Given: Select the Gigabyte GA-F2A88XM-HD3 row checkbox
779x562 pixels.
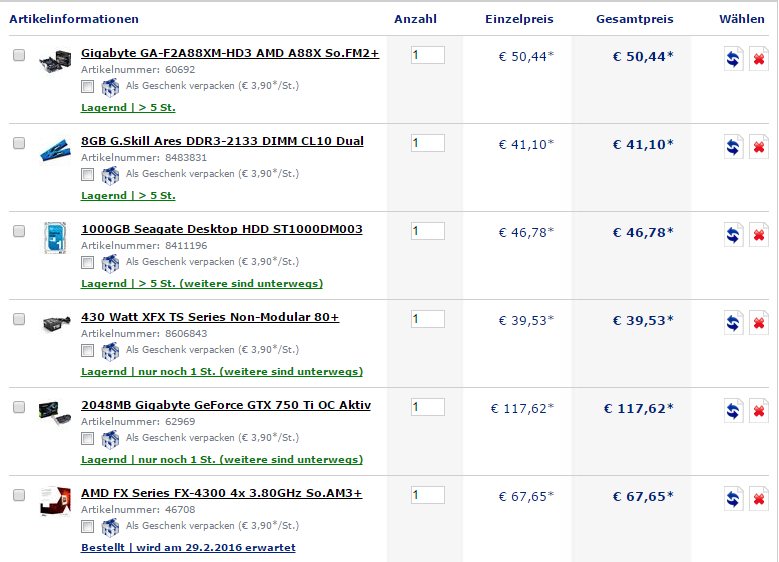Looking at the screenshot, I should (x=19, y=55).
